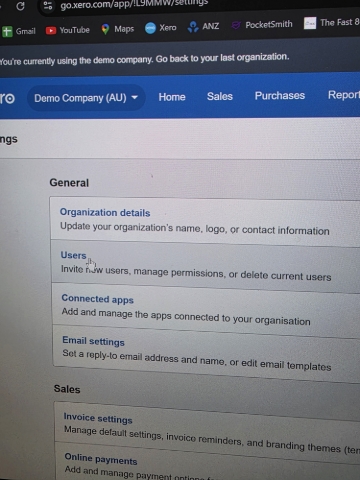Open the Xero bookmark
The width and height of the screenshot is (360, 480).
[x=161, y=28]
